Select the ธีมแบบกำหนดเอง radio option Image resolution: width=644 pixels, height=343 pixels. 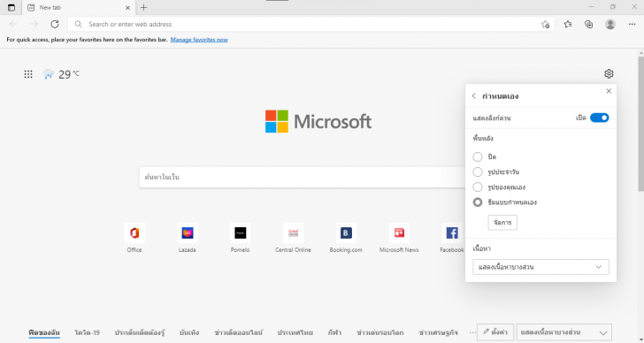[478, 202]
